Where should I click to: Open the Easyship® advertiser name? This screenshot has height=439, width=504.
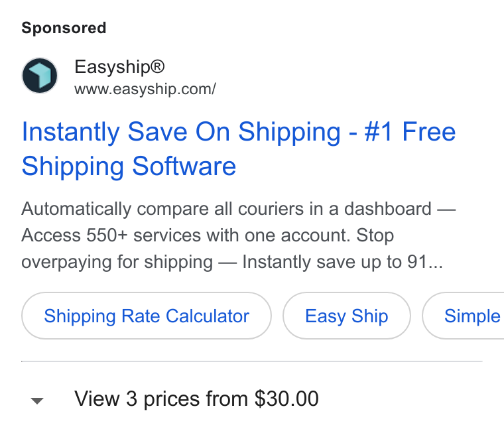[x=119, y=67]
